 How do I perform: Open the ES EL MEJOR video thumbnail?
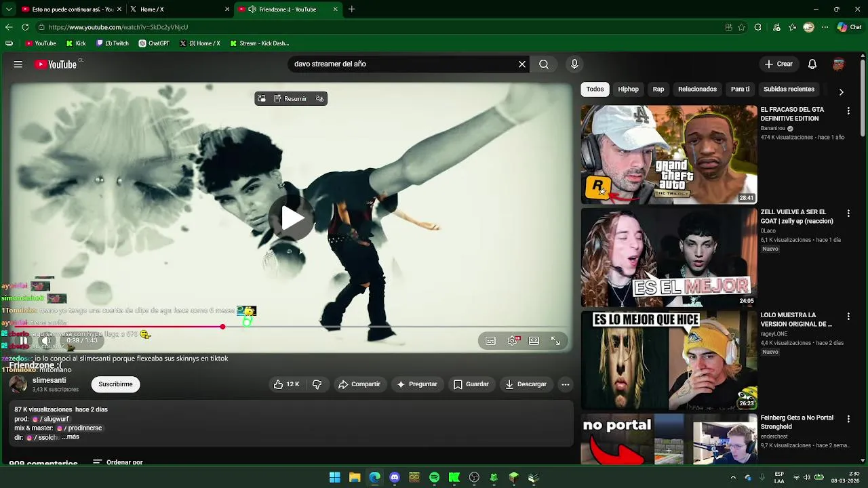(x=669, y=258)
